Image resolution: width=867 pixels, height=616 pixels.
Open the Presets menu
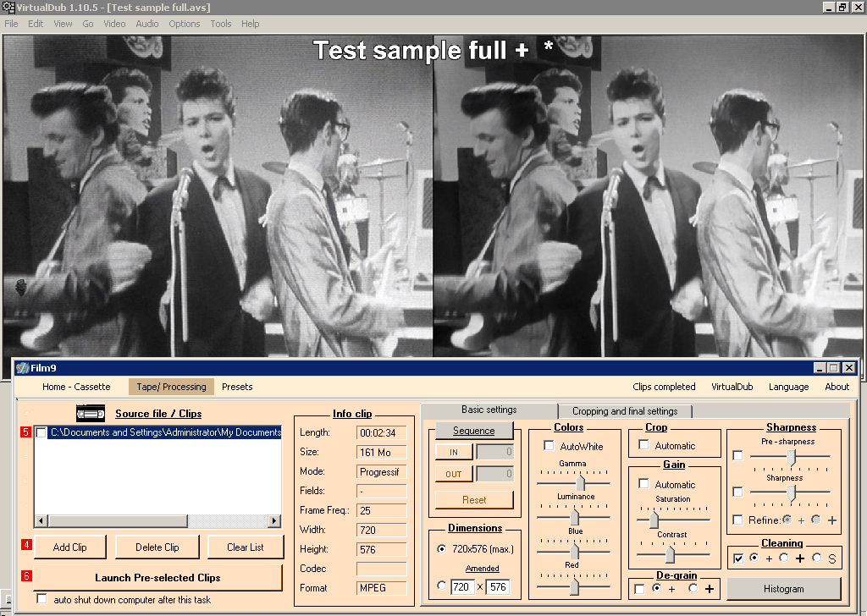pos(237,387)
